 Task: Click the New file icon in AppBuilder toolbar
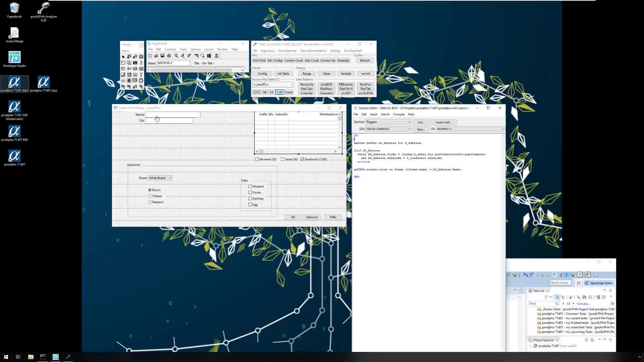pyautogui.click(x=150, y=56)
